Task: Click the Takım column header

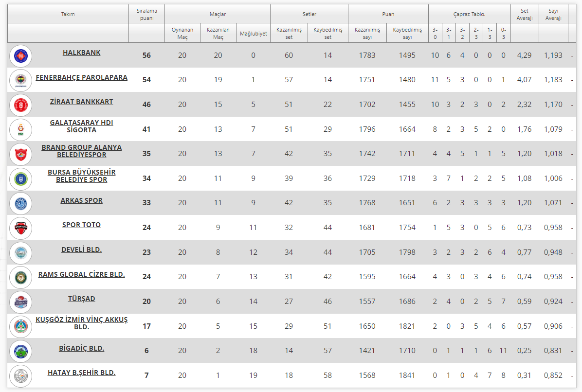Action: coord(68,14)
